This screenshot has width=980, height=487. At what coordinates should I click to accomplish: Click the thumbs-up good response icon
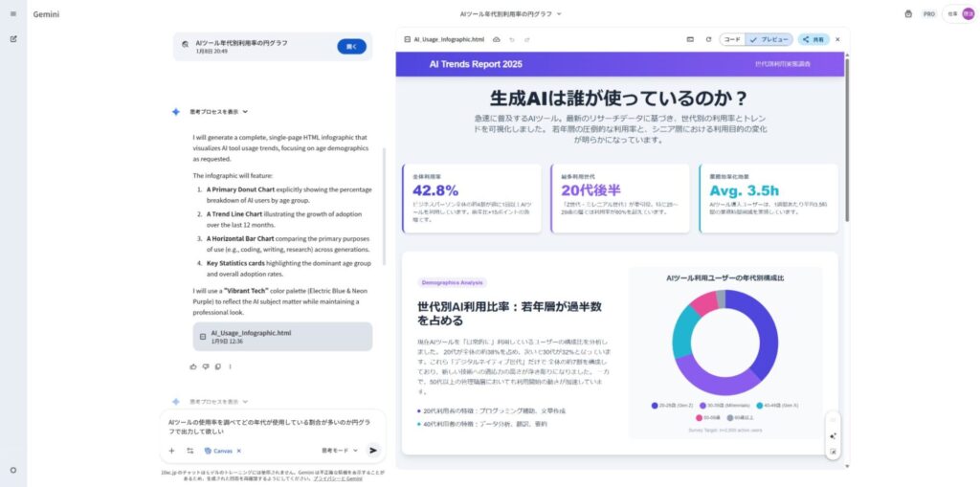(x=193, y=366)
